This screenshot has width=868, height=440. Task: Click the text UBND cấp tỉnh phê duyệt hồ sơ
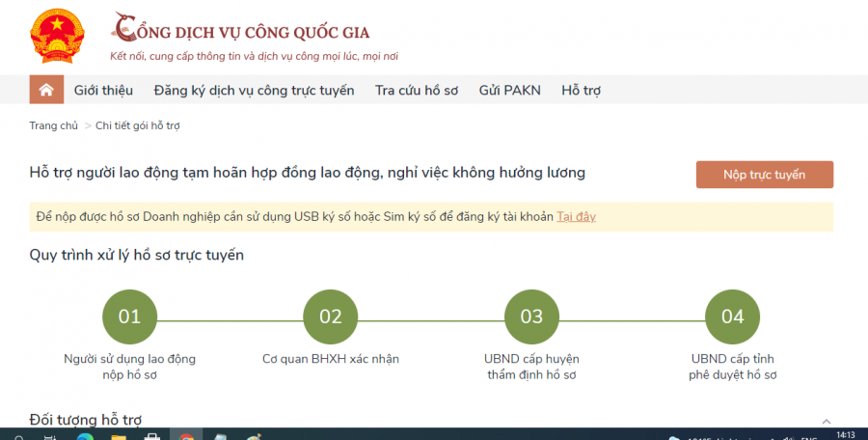coord(732,367)
